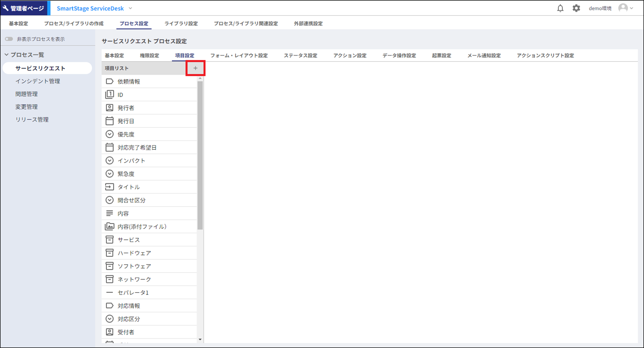Open the メール通知設定 tab

[484, 56]
